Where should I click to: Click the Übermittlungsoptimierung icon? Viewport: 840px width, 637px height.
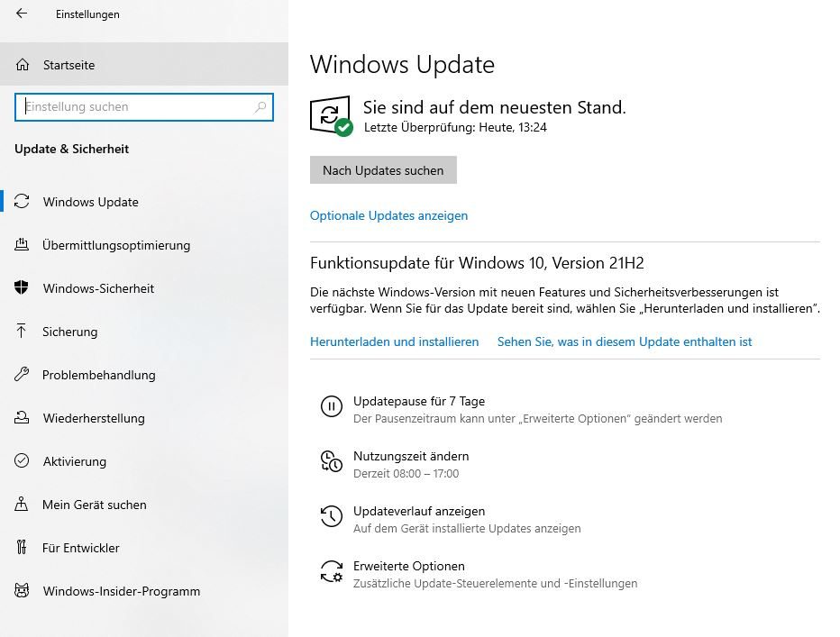coord(22,245)
